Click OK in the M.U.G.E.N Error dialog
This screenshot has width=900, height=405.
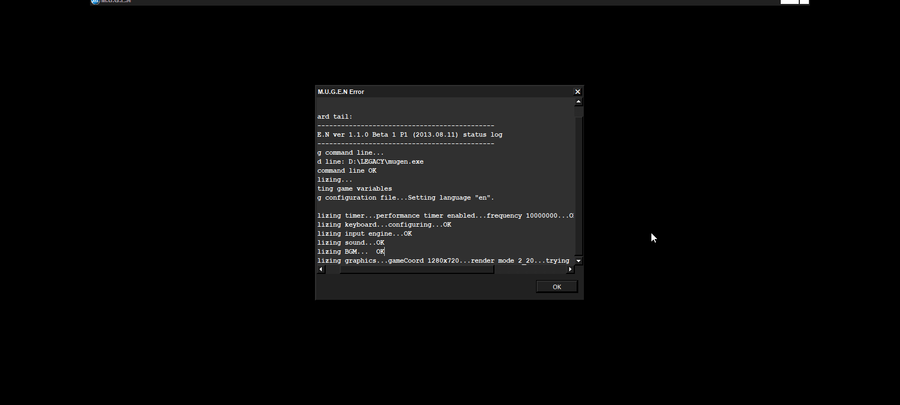[556, 287]
